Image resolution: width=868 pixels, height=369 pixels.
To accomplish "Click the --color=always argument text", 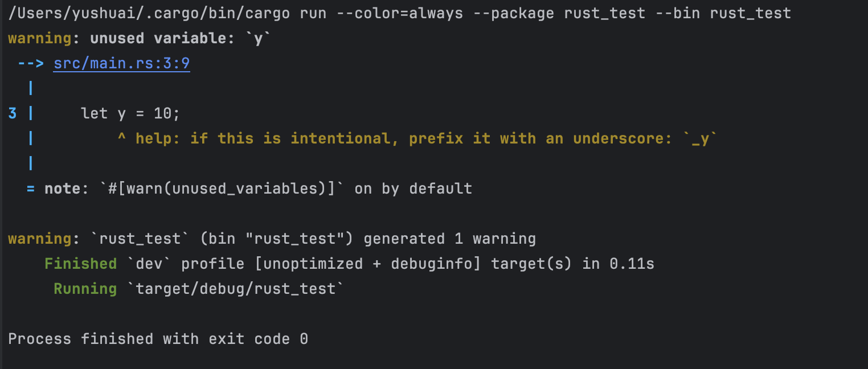I will [x=400, y=13].
